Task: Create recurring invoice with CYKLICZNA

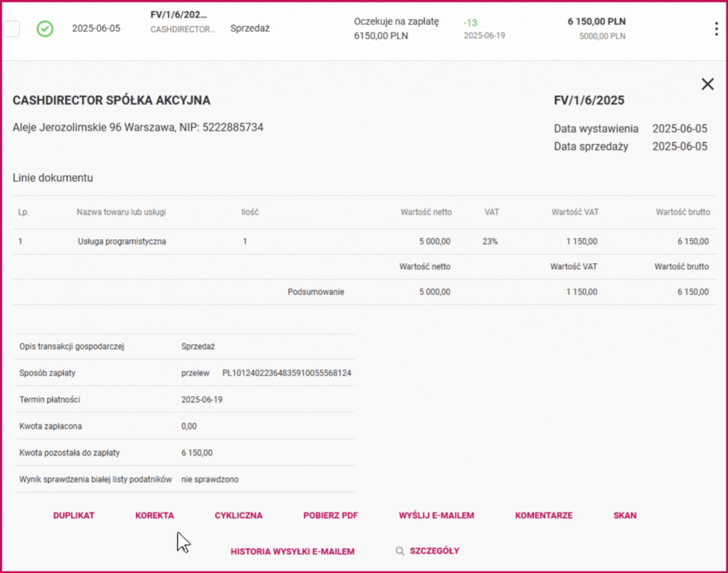Action: tap(238, 515)
